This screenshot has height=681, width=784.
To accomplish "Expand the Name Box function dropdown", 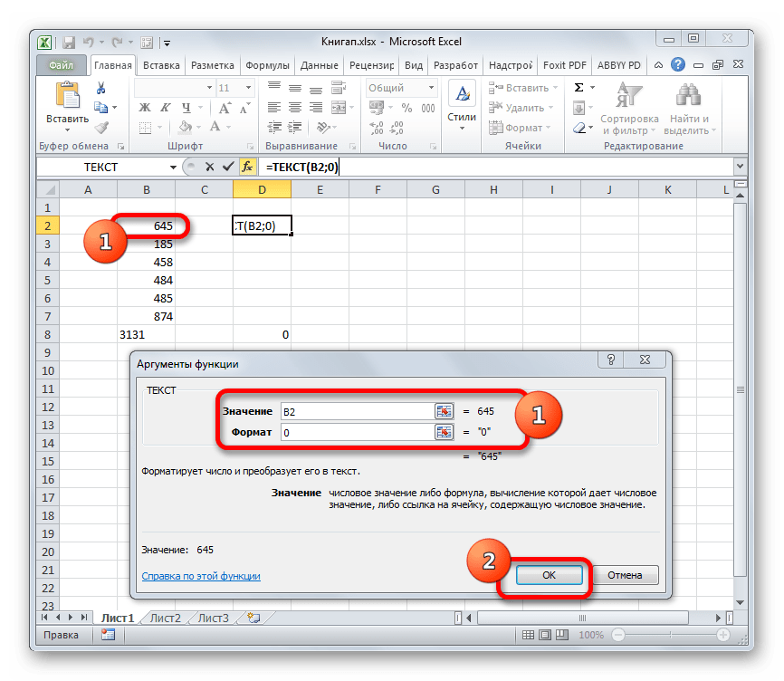I will click(x=173, y=167).
